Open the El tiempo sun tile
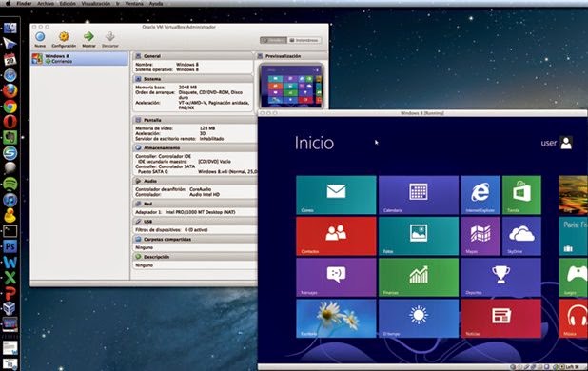 click(419, 318)
